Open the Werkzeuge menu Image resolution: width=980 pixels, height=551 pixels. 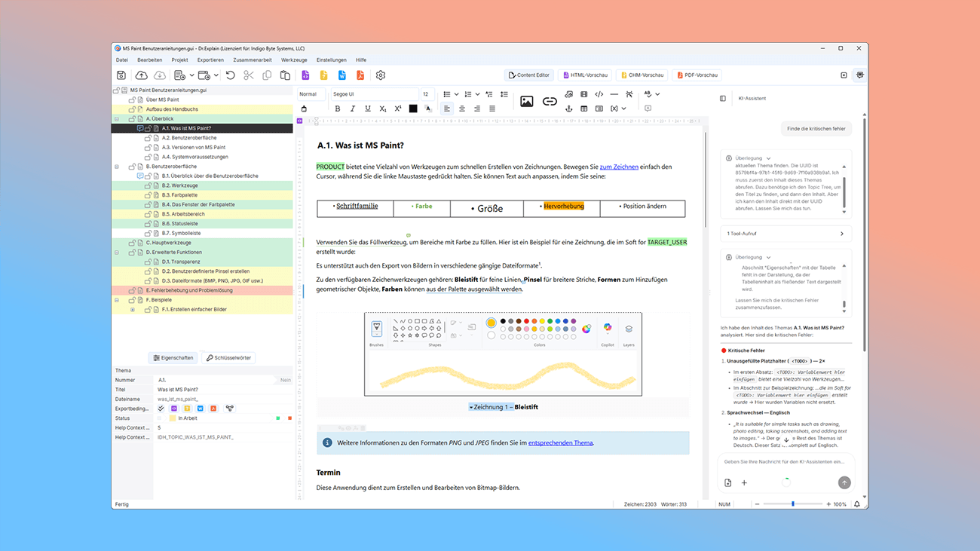pyautogui.click(x=294, y=60)
